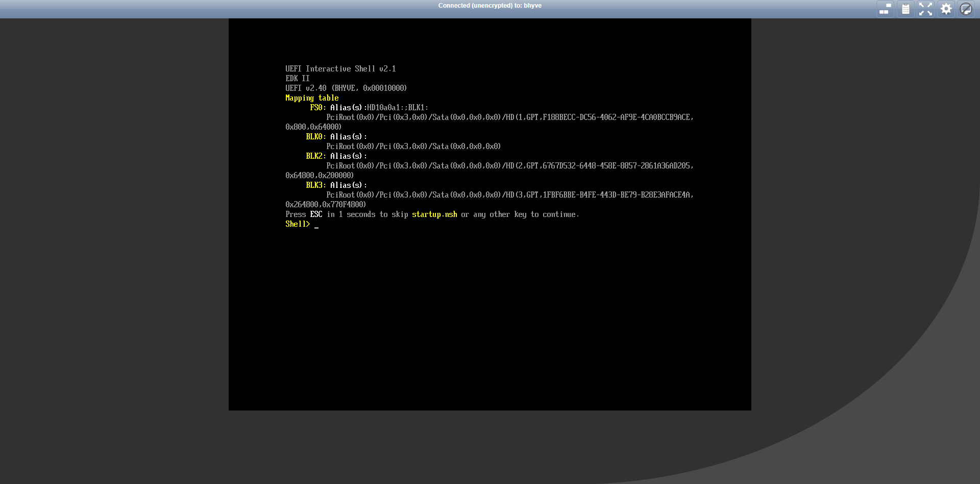Open the noVNC settings gear
This screenshot has height=484, width=980.
pos(946,9)
